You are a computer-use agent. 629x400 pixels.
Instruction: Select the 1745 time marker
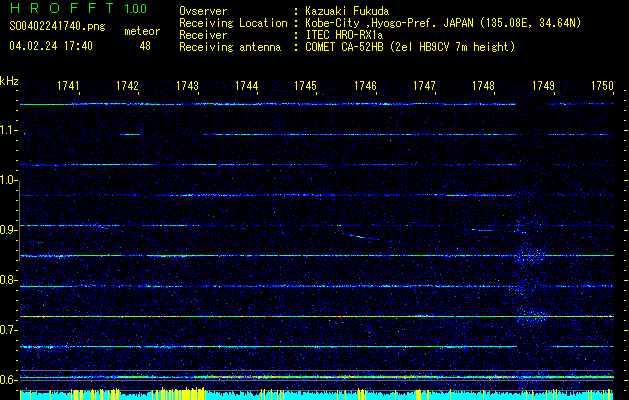point(306,86)
